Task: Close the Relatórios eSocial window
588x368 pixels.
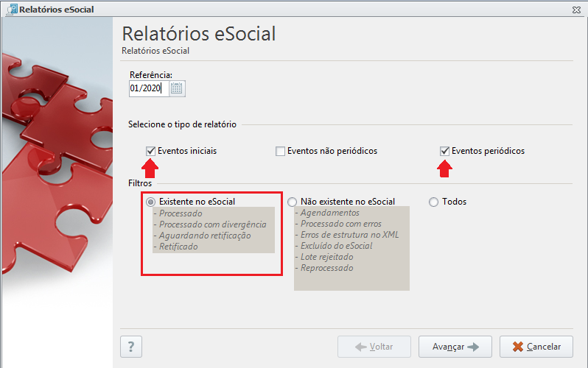Action: pos(576,10)
